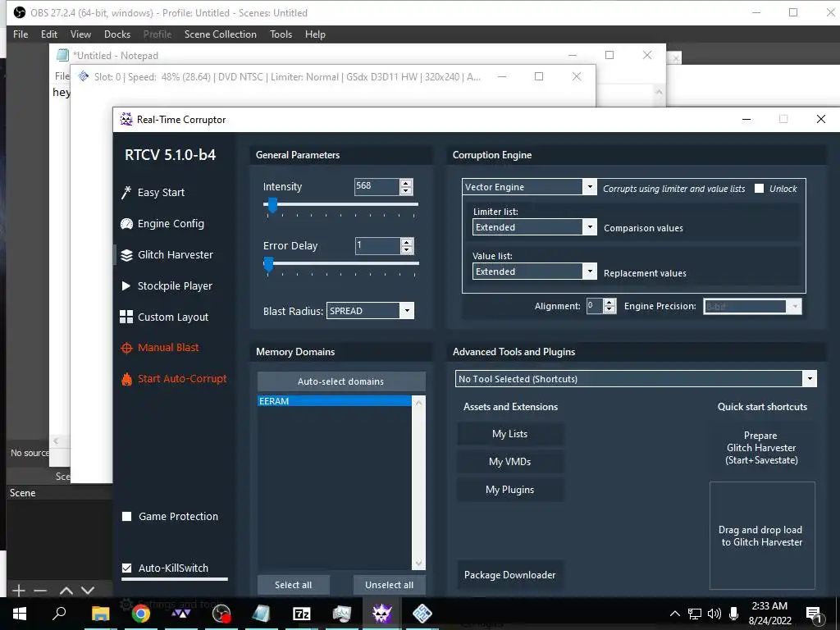Image resolution: width=840 pixels, height=630 pixels.
Task: Open the Package Downloader
Action: (x=510, y=575)
